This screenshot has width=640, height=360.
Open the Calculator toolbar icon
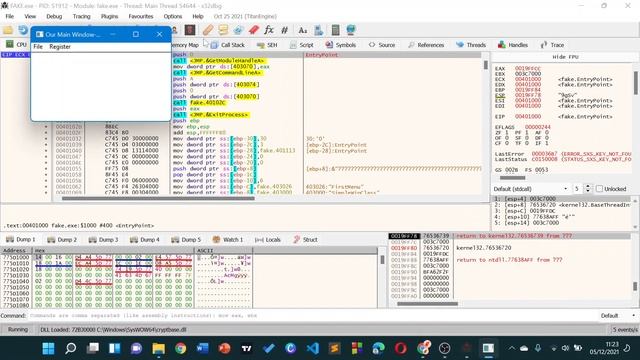click(336, 30)
